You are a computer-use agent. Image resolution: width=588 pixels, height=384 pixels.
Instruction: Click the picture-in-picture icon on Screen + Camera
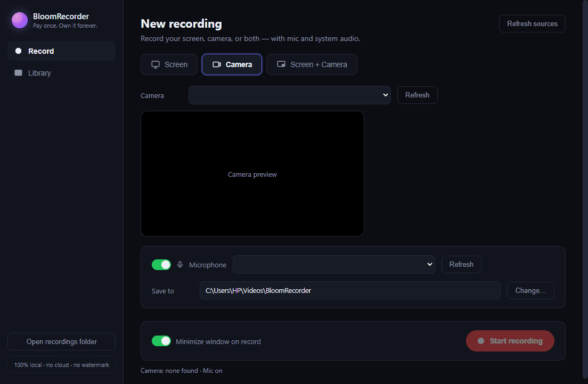(281, 64)
